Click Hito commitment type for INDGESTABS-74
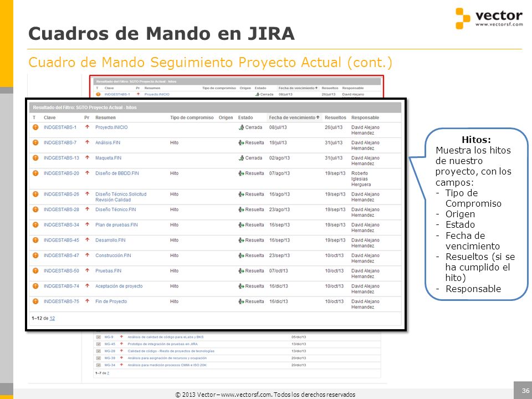 coord(174,286)
